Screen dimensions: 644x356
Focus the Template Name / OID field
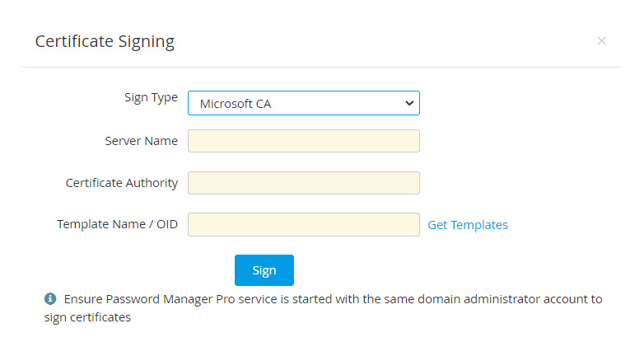tap(303, 225)
